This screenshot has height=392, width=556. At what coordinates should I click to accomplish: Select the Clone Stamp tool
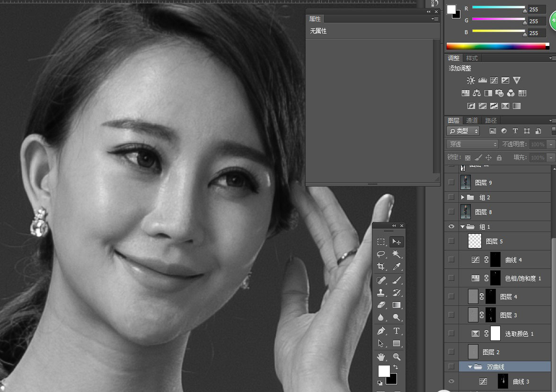tap(381, 293)
